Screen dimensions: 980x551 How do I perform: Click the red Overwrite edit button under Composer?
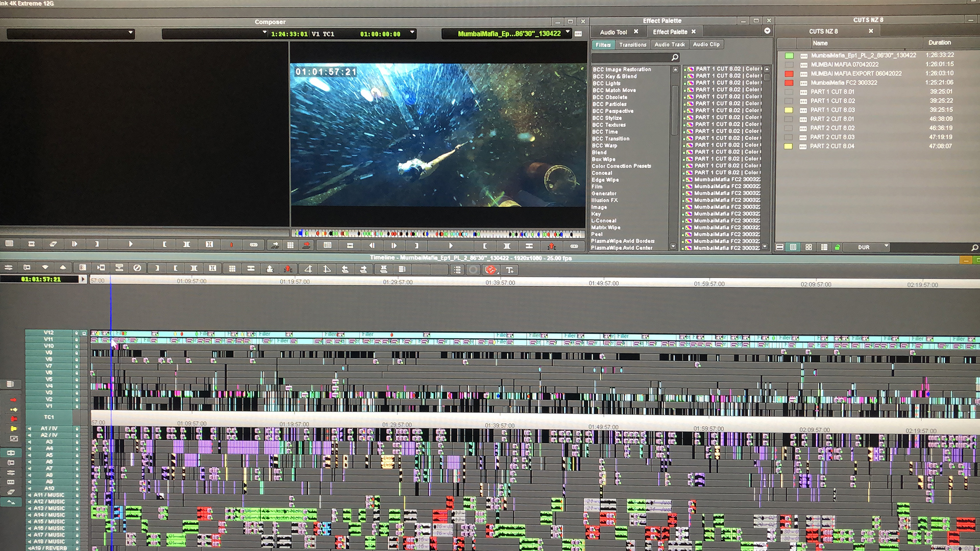pyautogui.click(x=306, y=245)
